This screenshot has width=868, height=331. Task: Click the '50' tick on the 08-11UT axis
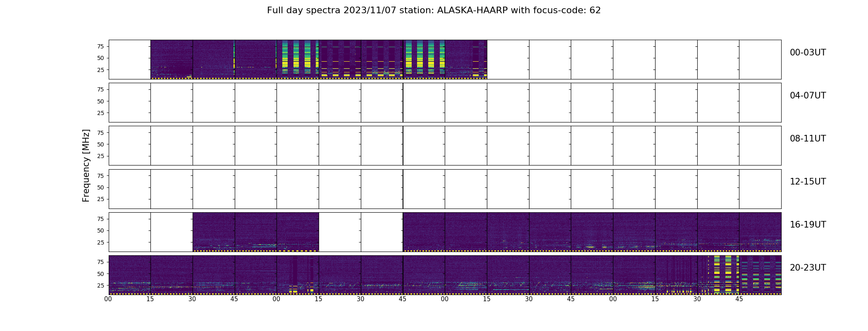point(100,144)
